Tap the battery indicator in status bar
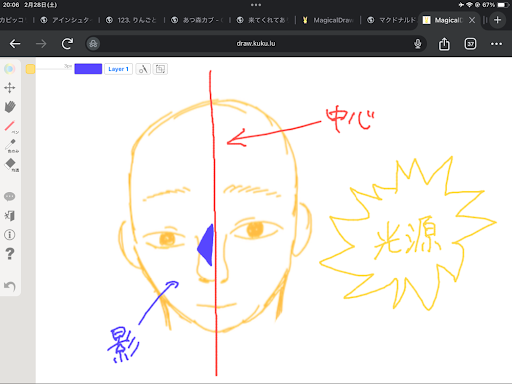 coord(503,5)
